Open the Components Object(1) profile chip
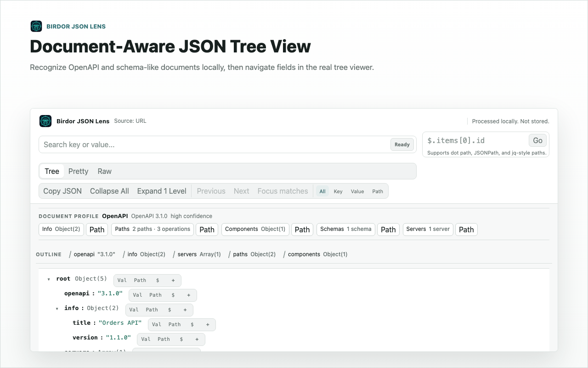Screen dimensions: 588x368 pyautogui.click(x=255, y=229)
